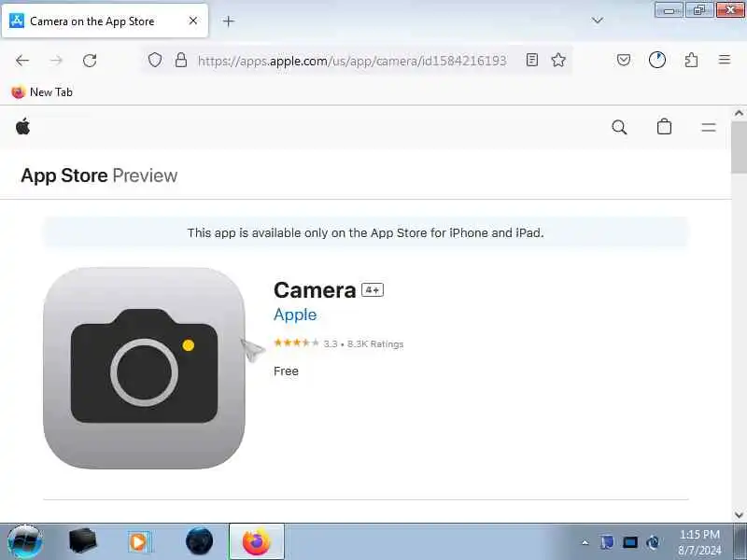This screenshot has width=747, height=560.
Task: Search apple.com with magnifier icon
Action: [x=619, y=127]
